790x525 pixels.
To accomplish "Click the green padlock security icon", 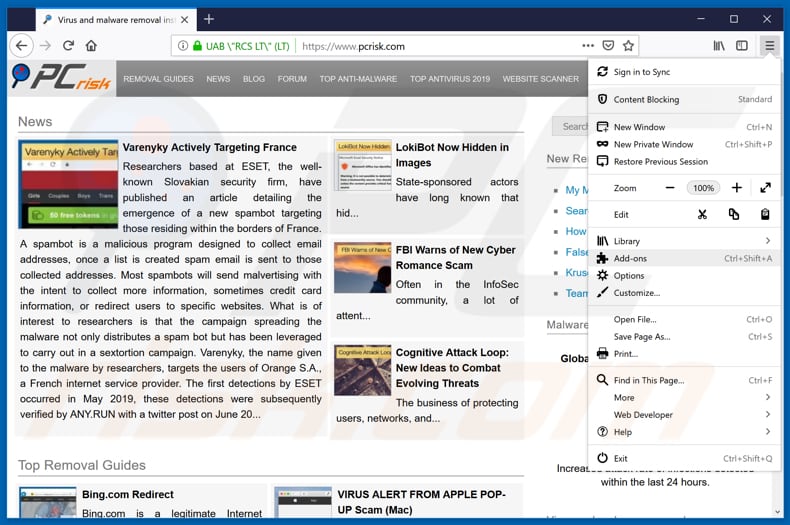I will tap(198, 46).
